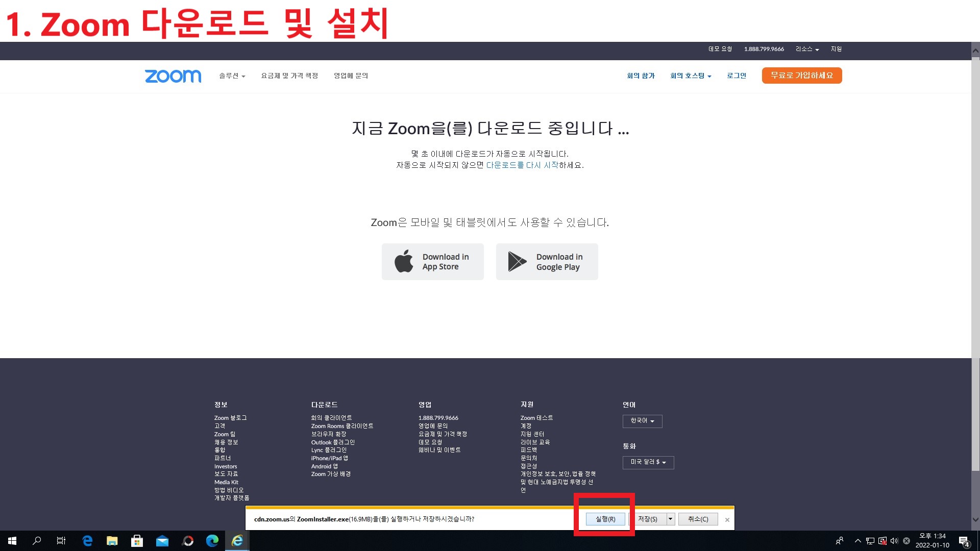Launch new Microsoft Edge from taskbar
Viewport: 980px width, 551px height.
click(212, 541)
